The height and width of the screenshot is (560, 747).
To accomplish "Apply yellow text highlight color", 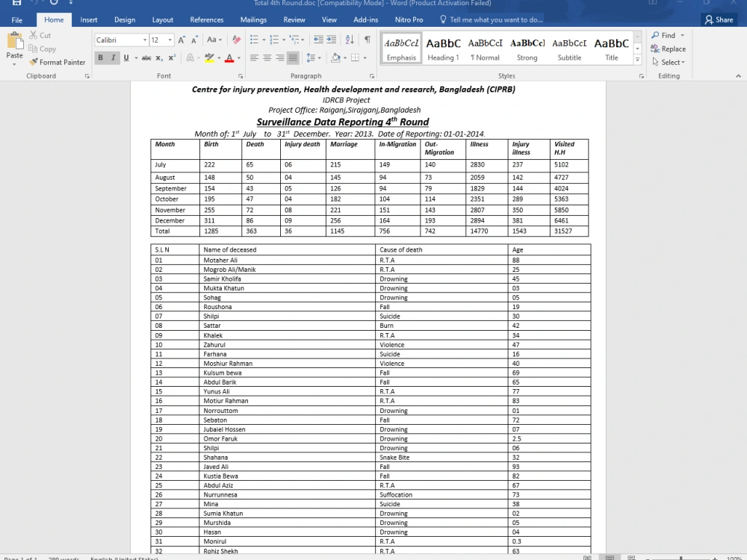I will [209, 57].
